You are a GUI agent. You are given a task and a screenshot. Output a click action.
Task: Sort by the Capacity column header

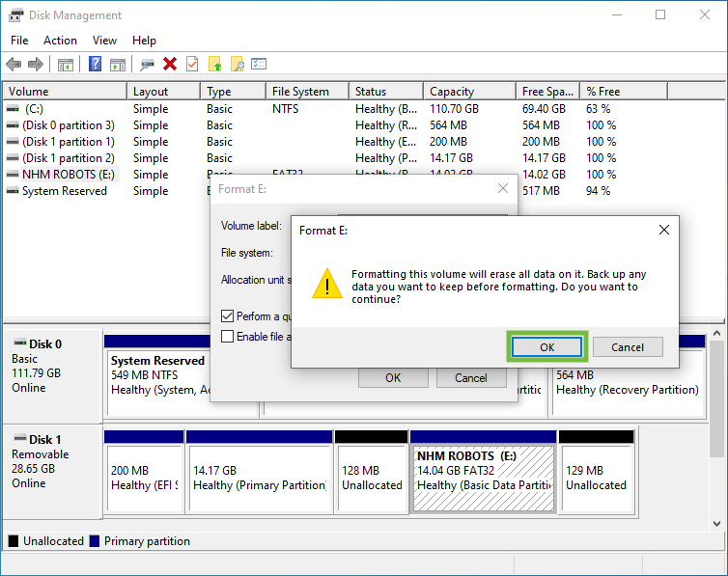[470, 92]
